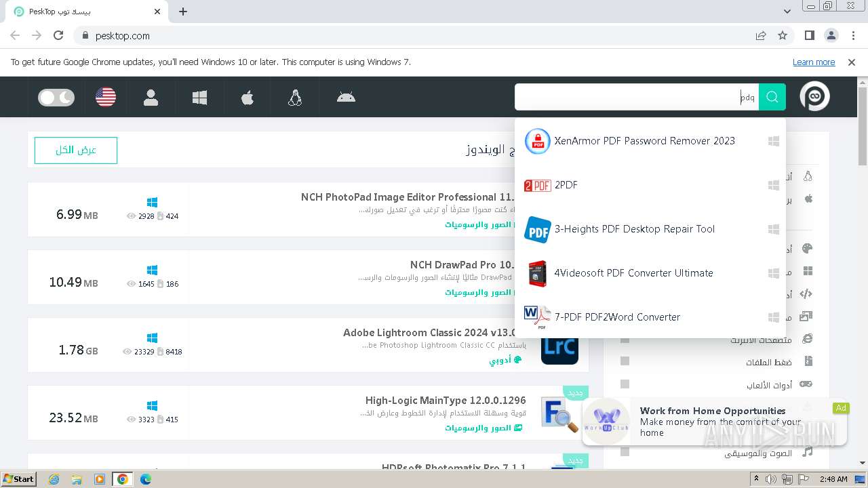Click the XenArmor PDF lock icon
The width and height of the screenshot is (868, 488).
click(x=538, y=141)
